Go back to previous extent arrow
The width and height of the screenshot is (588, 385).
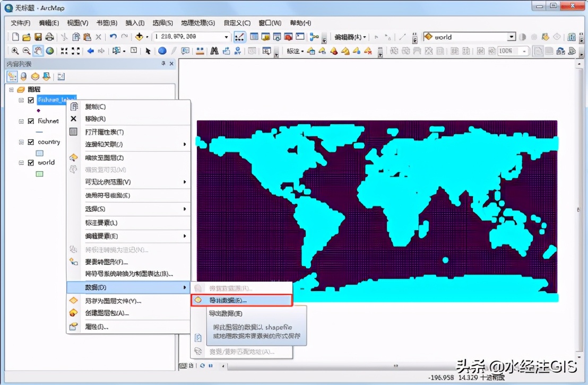(x=90, y=51)
